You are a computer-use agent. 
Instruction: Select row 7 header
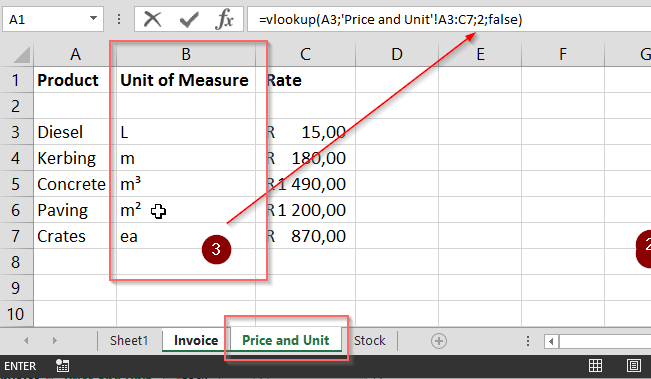point(17,236)
